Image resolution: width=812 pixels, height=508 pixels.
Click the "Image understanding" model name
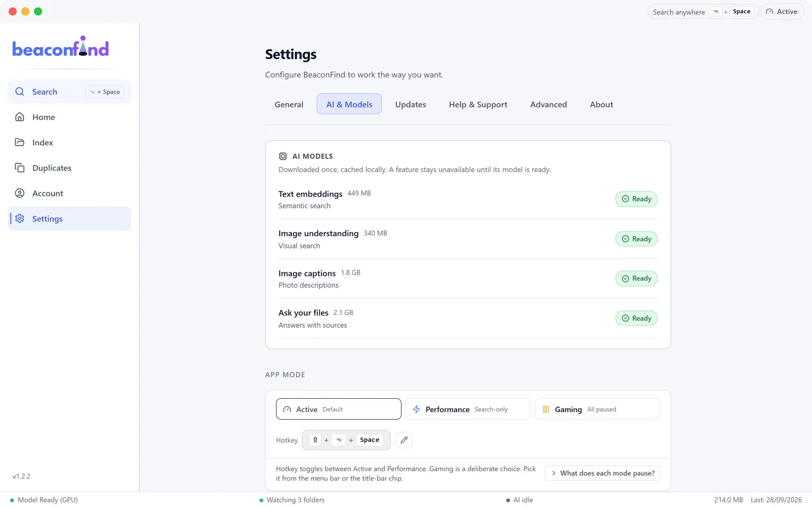(x=318, y=234)
